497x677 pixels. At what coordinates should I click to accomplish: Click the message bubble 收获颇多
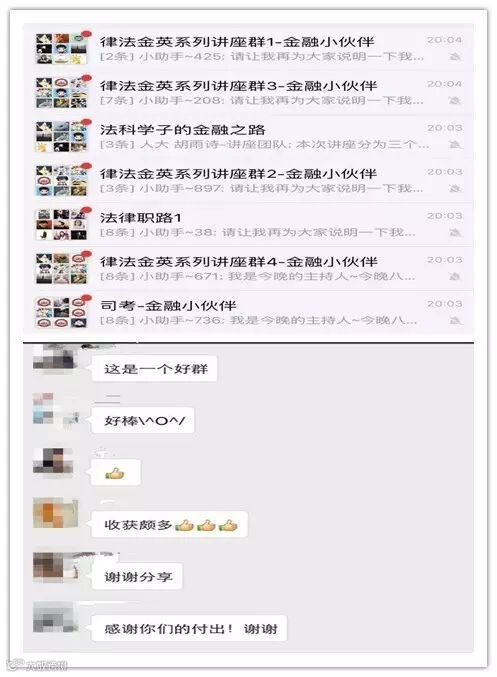click(170, 525)
